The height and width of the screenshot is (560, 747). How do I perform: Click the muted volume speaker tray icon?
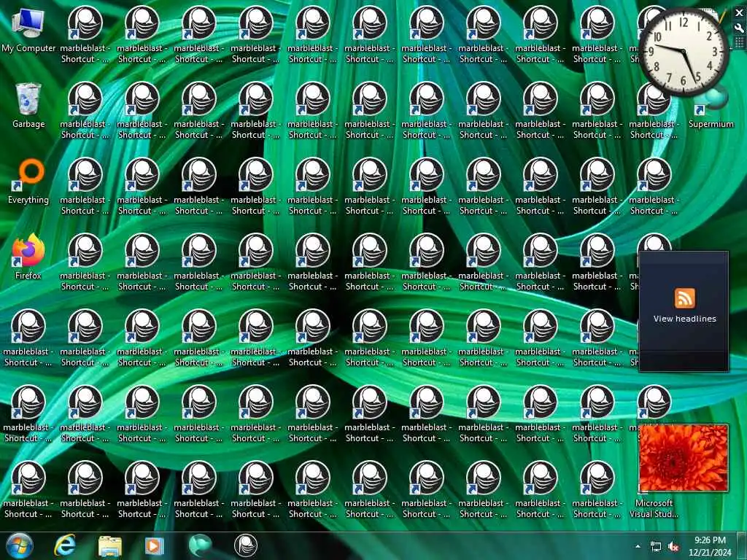673,547
